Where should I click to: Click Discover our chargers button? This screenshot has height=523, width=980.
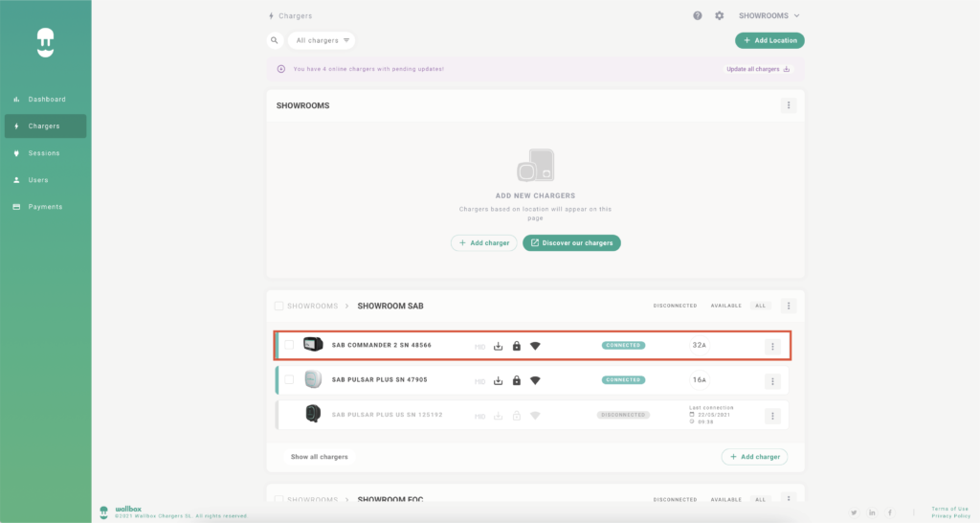[x=571, y=242]
